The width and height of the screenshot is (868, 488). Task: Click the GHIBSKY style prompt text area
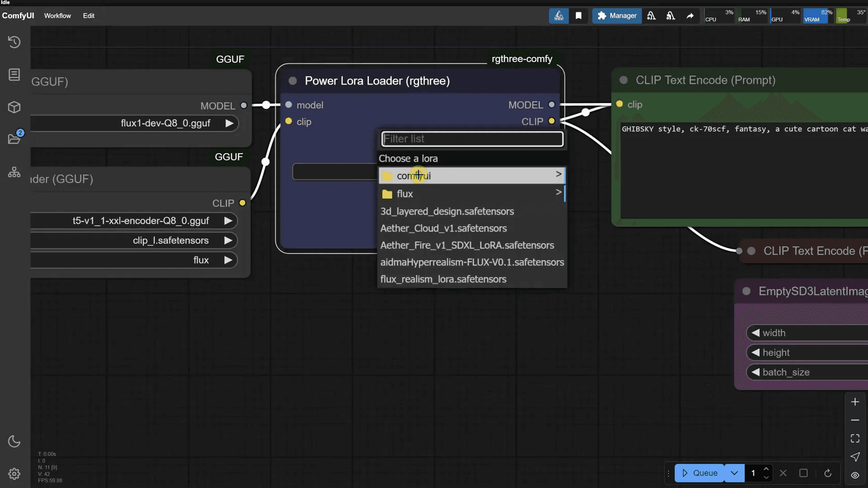(x=744, y=170)
